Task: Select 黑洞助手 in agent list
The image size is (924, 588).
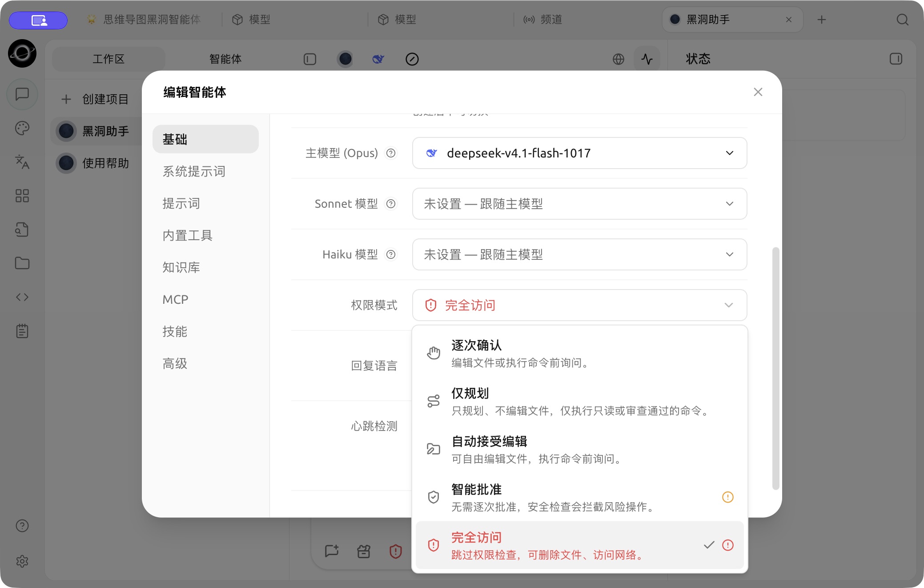Action: point(96,131)
